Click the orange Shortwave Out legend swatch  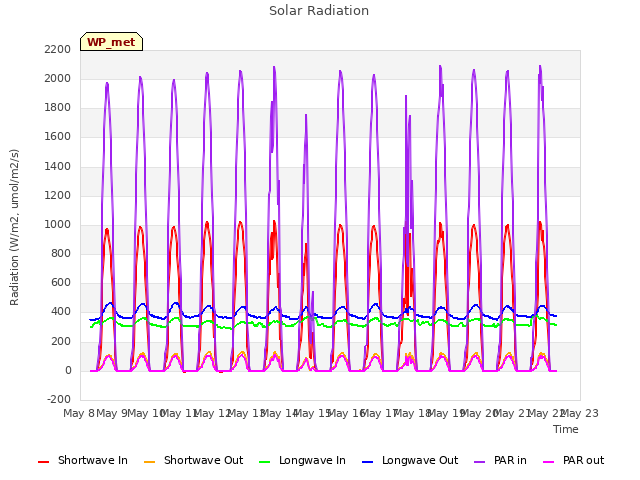point(149,462)
